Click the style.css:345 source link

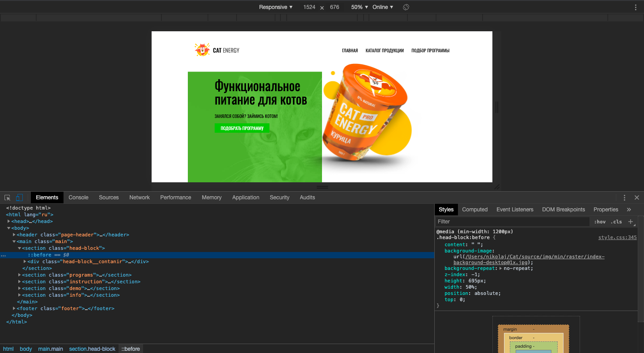click(x=618, y=238)
